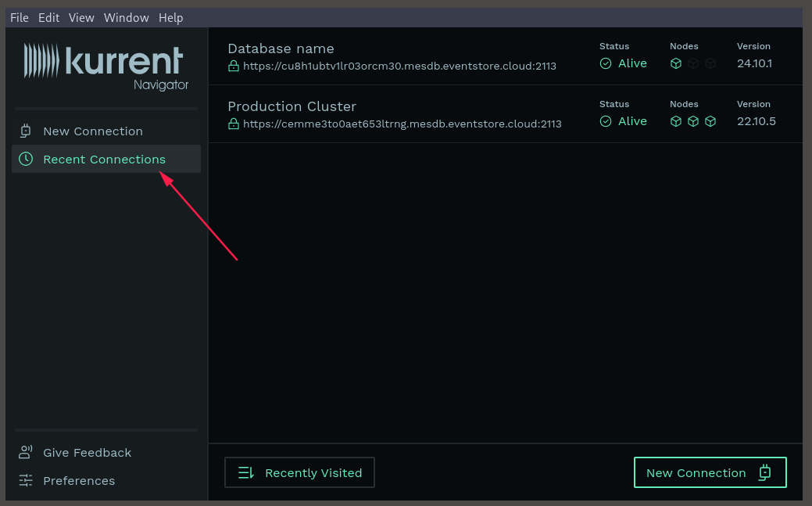Click the Give Feedback person icon

26,453
